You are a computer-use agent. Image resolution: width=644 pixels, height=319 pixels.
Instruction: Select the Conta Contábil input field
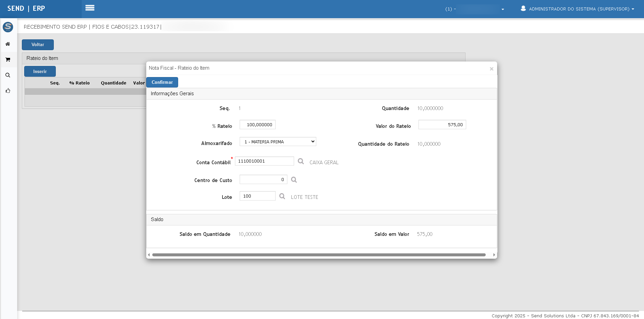pyautogui.click(x=264, y=161)
